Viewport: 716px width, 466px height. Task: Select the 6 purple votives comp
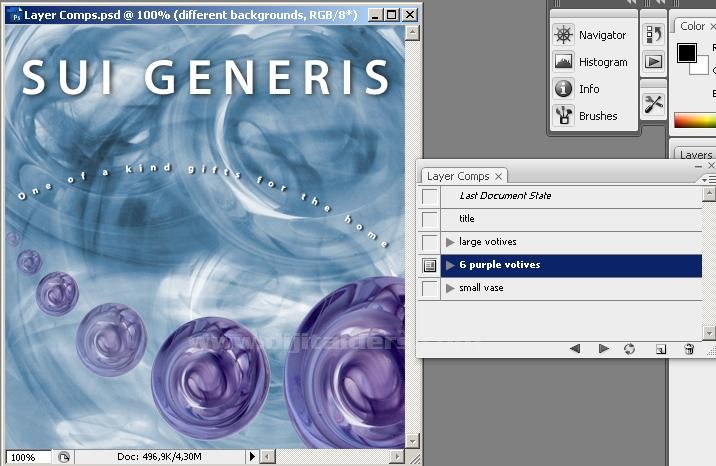pos(571,266)
